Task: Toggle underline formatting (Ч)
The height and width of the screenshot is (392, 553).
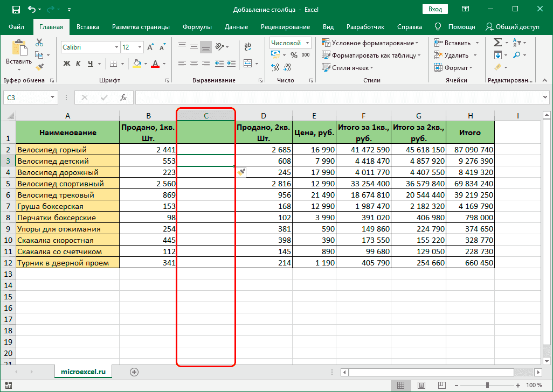Action: click(x=90, y=64)
